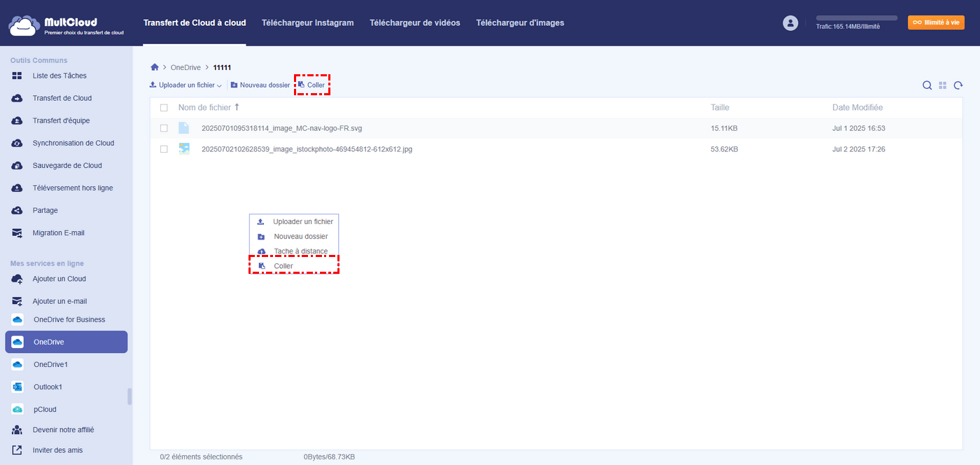980x465 pixels.
Task: Click the Inviter des amis icon
Action: click(17, 450)
